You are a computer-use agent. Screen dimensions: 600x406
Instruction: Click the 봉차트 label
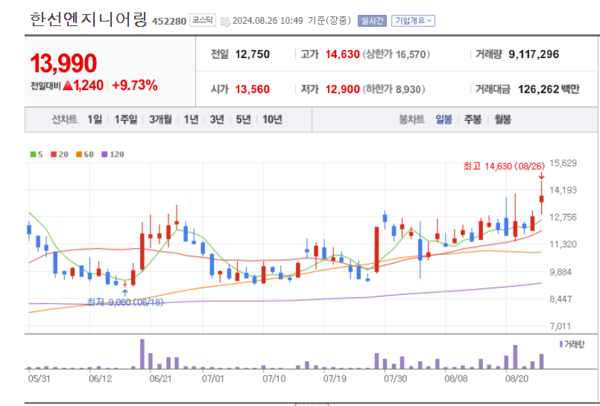(412, 120)
